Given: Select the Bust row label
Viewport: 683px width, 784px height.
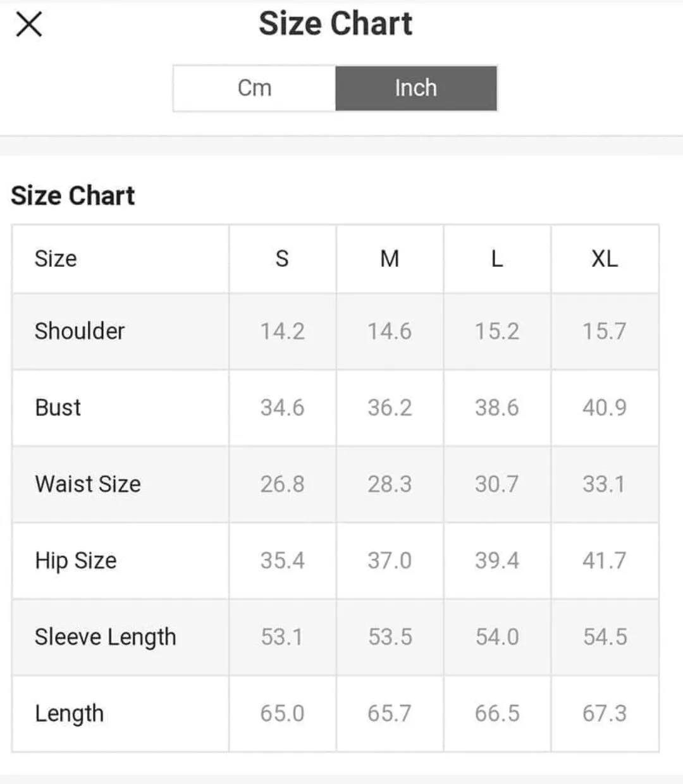Looking at the screenshot, I should 58,408.
